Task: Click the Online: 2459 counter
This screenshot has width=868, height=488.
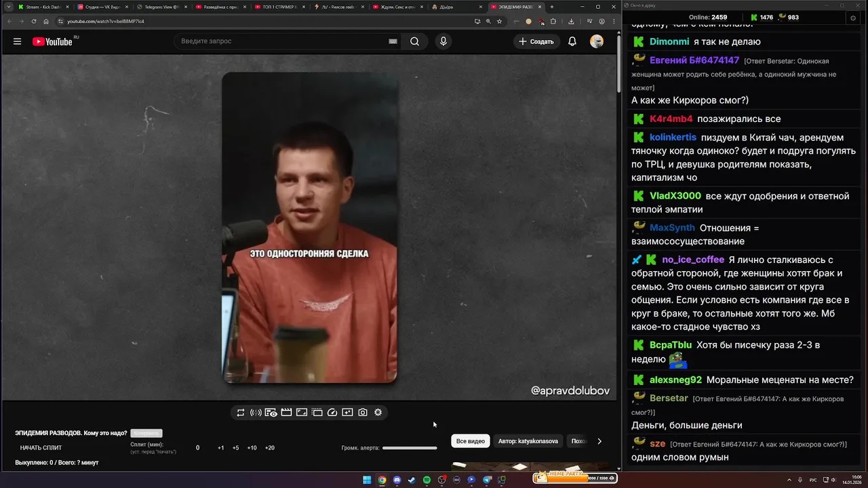Action: tap(707, 18)
